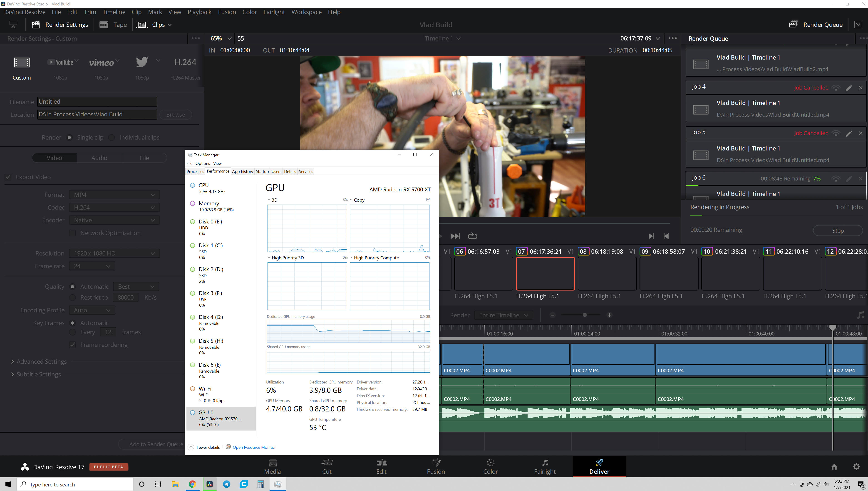Viewport: 868px width, 491px height.
Task: Choose the Twitter 1080p preset
Action: (x=142, y=68)
